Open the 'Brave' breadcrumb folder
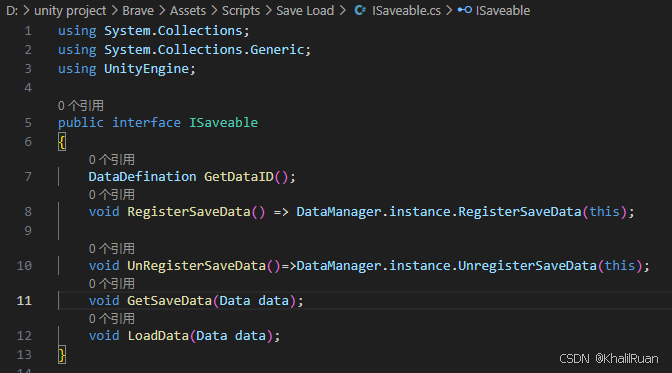Viewport: 672px width, 373px height. point(138,10)
